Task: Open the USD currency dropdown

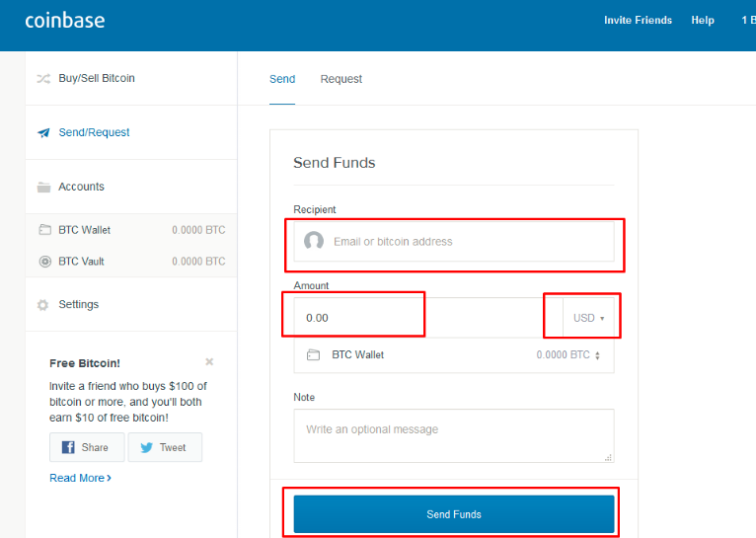Action: 588,318
